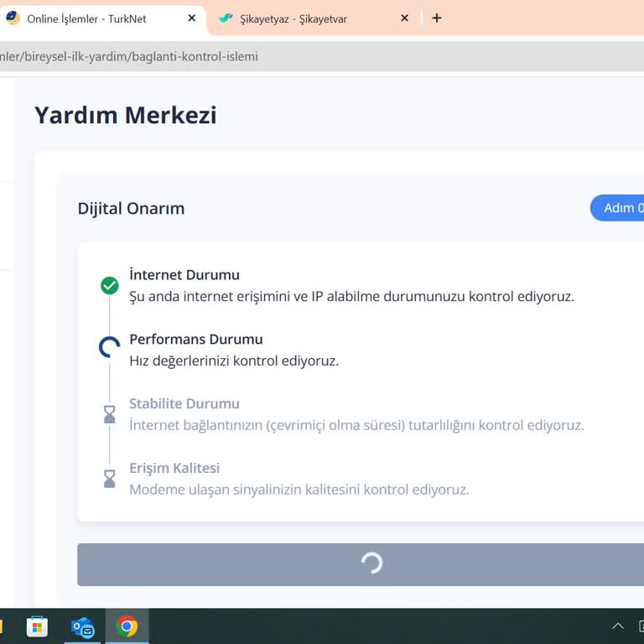
Task: Click the hourglass icon for Stabilite Durumu
Action: 110,414
